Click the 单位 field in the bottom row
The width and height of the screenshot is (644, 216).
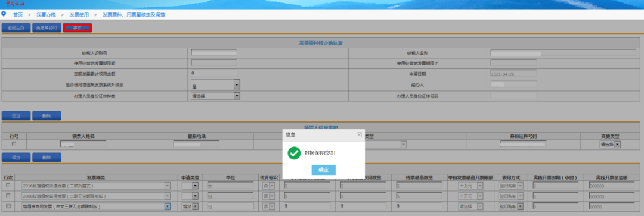click(230, 206)
